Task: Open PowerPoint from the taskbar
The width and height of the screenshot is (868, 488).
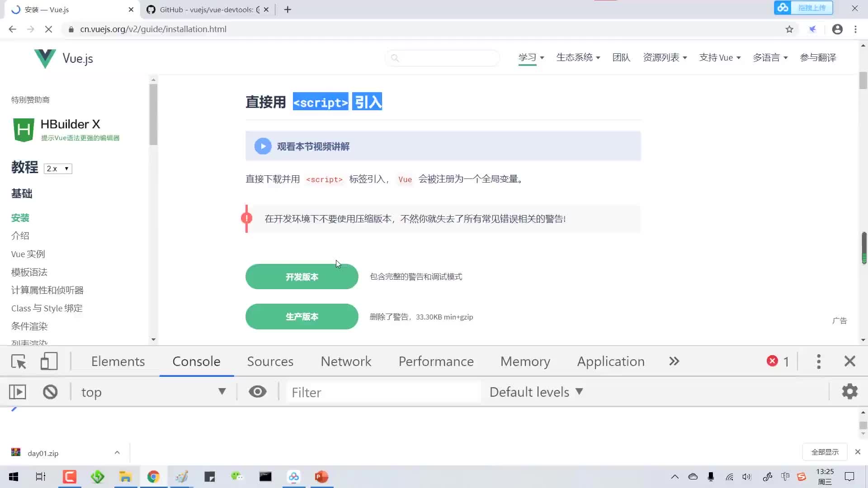Action: click(321, 477)
